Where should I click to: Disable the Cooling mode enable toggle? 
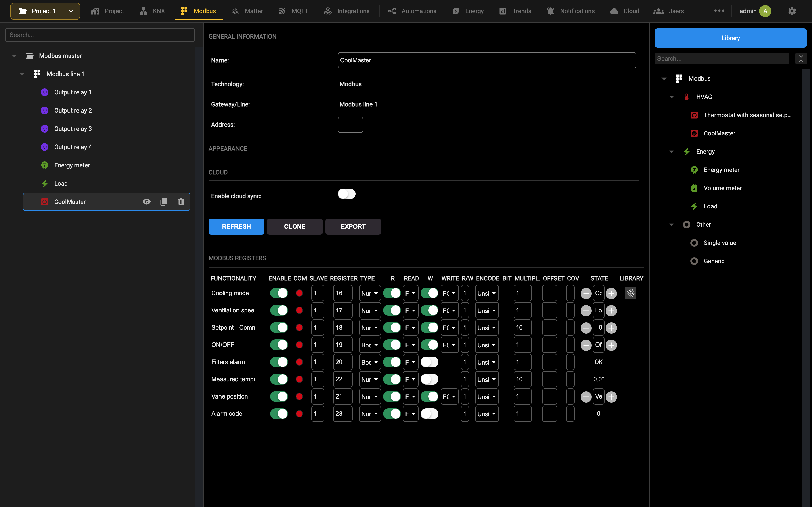tap(279, 293)
